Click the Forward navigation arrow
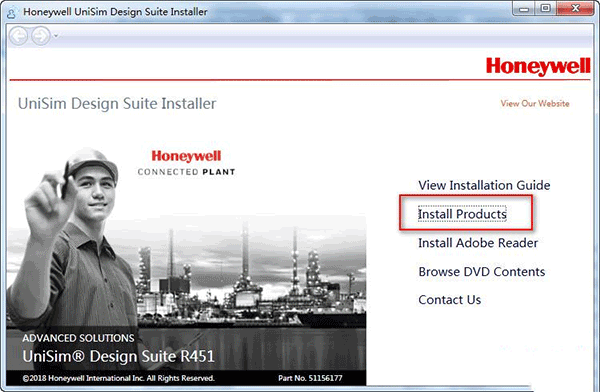The width and height of the screenshot is (600, 392). tap(41, 36)
